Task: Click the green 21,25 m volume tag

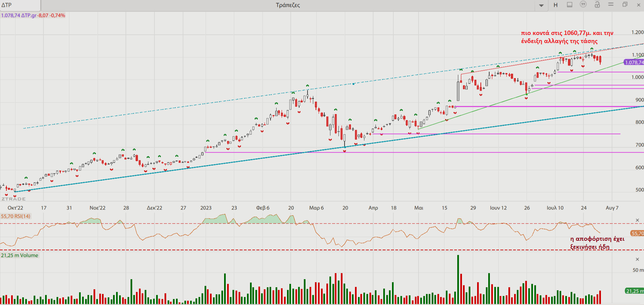Action: click(x=635, y=291)
